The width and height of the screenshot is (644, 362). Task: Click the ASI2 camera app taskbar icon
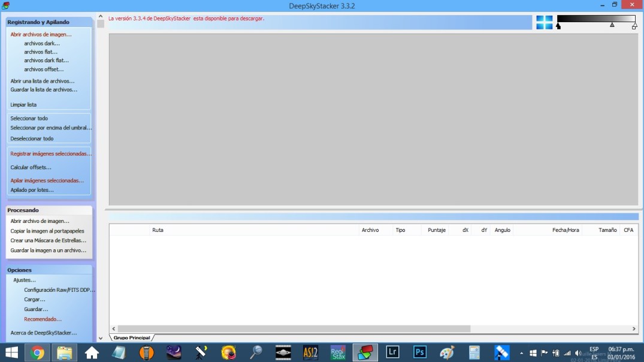pyautogui.click(x=310, y=352)
